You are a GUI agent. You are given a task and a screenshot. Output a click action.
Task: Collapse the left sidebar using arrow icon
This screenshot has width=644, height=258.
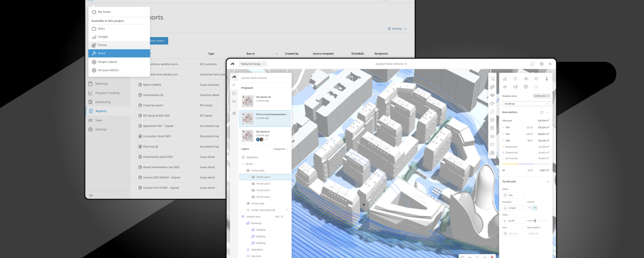pos(91,195)
